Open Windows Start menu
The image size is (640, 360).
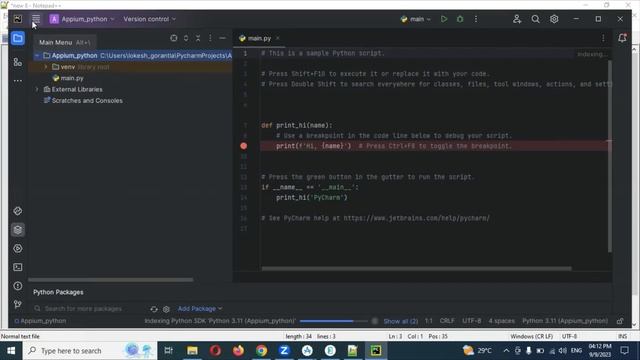[x=11, y=351]
